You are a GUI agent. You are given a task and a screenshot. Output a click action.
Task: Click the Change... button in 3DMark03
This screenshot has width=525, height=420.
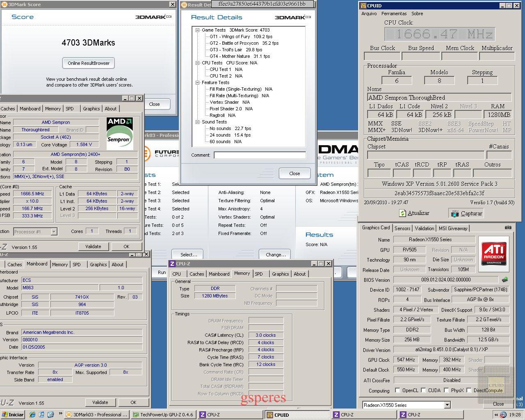click(x=276, y=254)
